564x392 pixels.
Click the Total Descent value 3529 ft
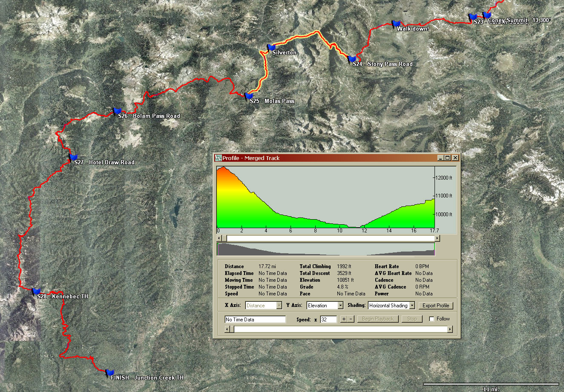click(344, 273)
